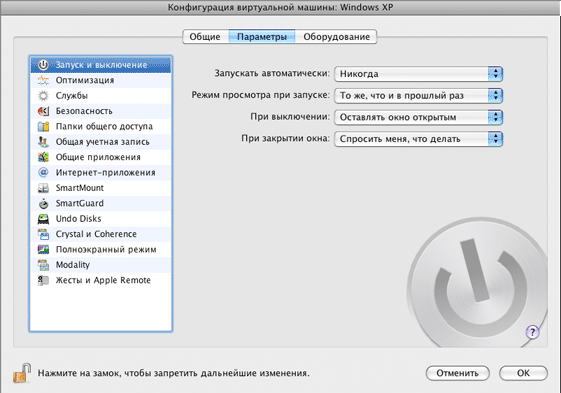This screenshot has width=561, height=393.
Task: Select Modality in the sidebar list
Action: tap(101, 265)
